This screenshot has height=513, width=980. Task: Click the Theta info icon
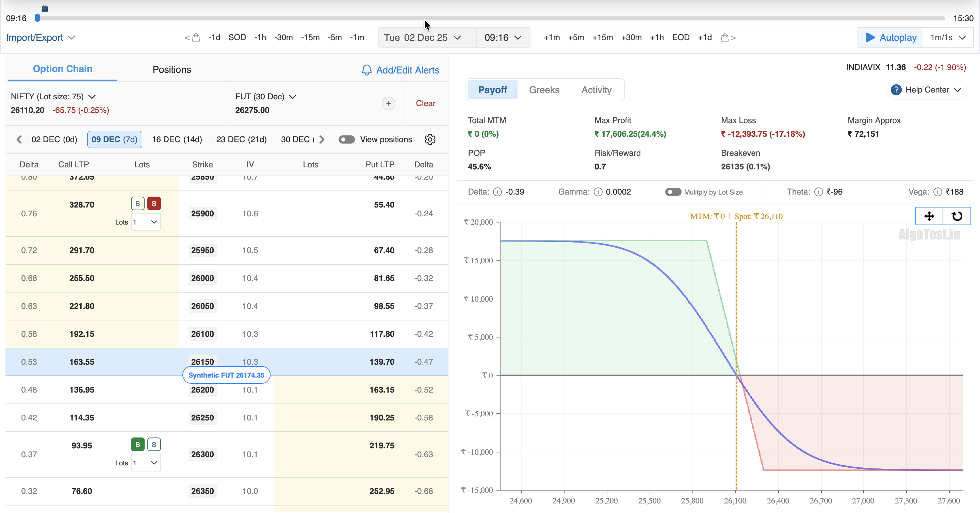pos(818,192)
